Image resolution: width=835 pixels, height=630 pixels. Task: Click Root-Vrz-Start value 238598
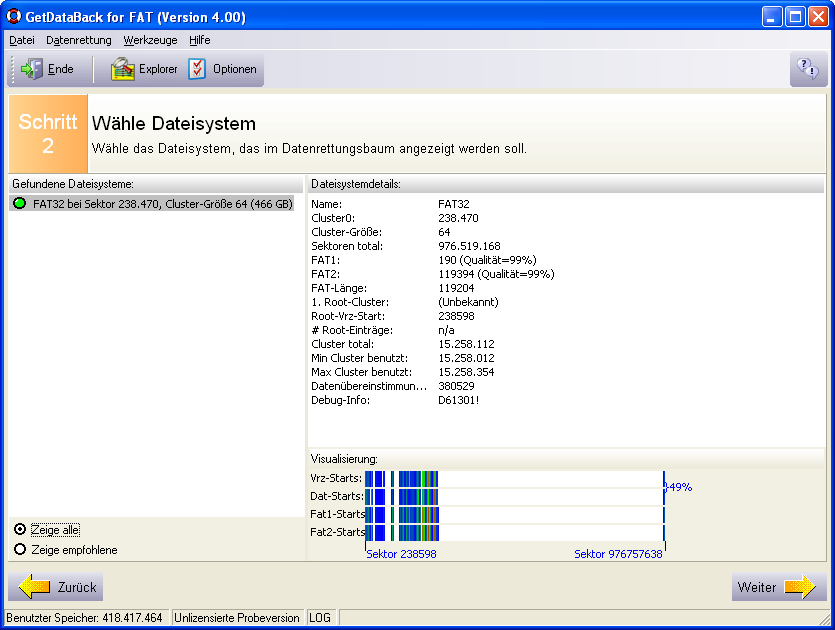tap(456, 316)
